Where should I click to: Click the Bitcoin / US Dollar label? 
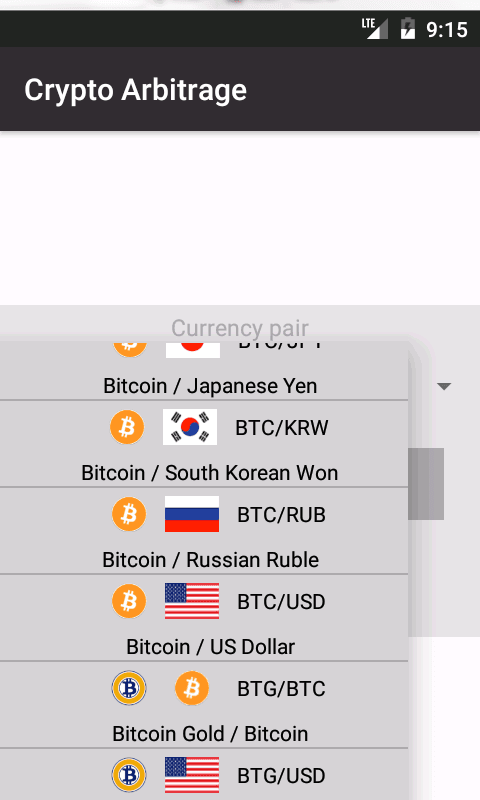pyautogui.click(x=210, y=647)
